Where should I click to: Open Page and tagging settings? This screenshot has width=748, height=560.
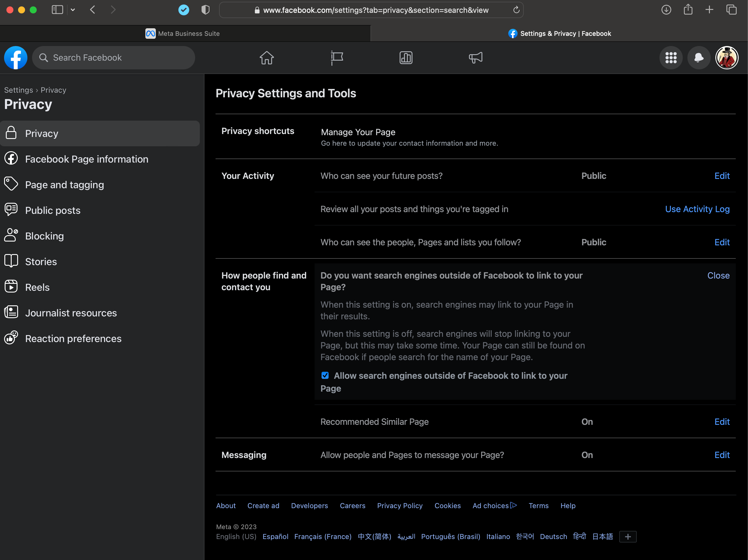coord(100,185)
